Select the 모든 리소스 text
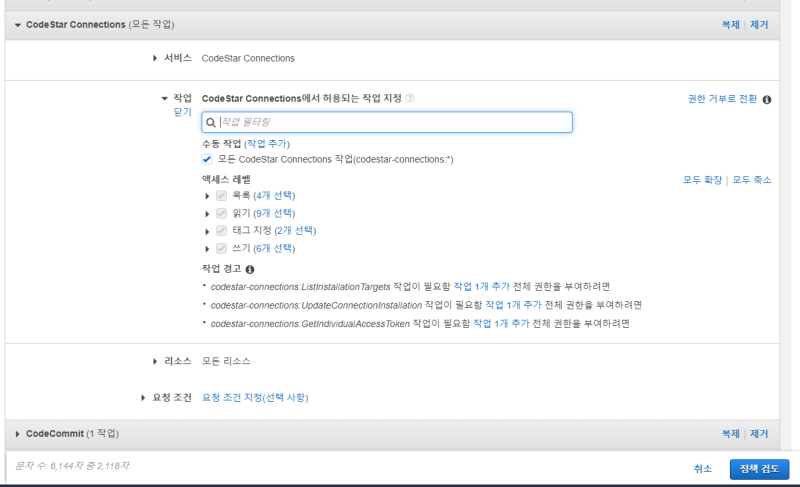Viewport: 800px width, 487px height. [226, 361]
